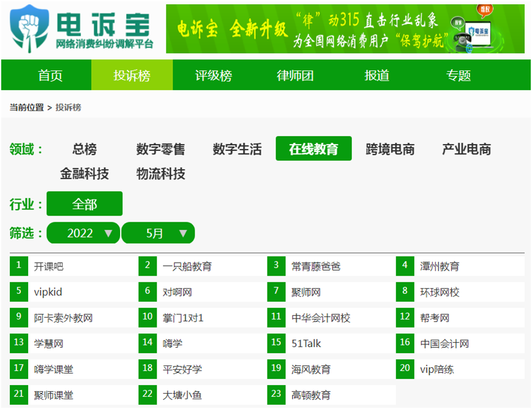The width and height of the screenshot is (532, 409).
Task: Open the 电诉宝全新升级 green banner
Action: (x=345, y=29)
